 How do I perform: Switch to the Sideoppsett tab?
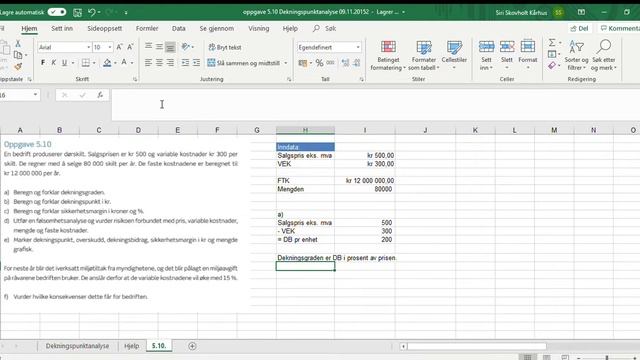104,28
